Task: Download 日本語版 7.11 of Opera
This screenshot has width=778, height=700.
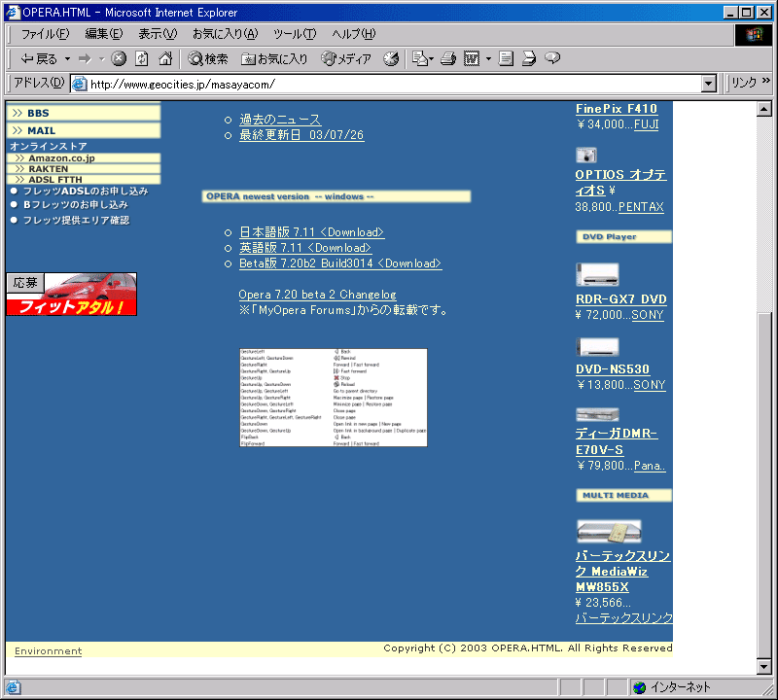Action: click(x=312, y=232)
